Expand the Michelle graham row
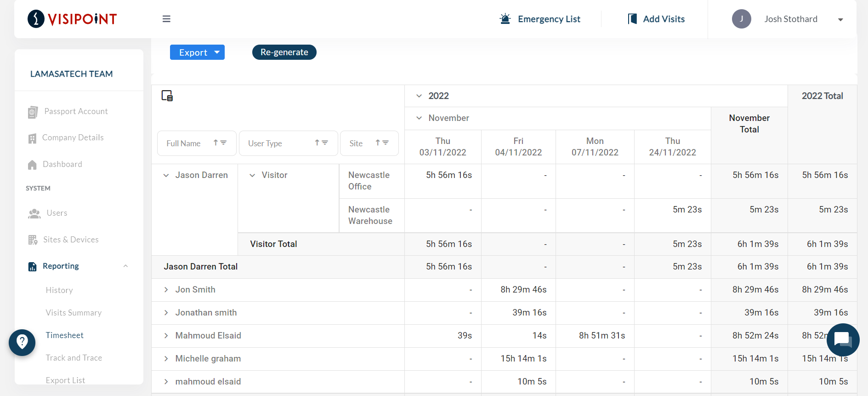Viewport: 868px width, 396px height. [x=166, y=359]
